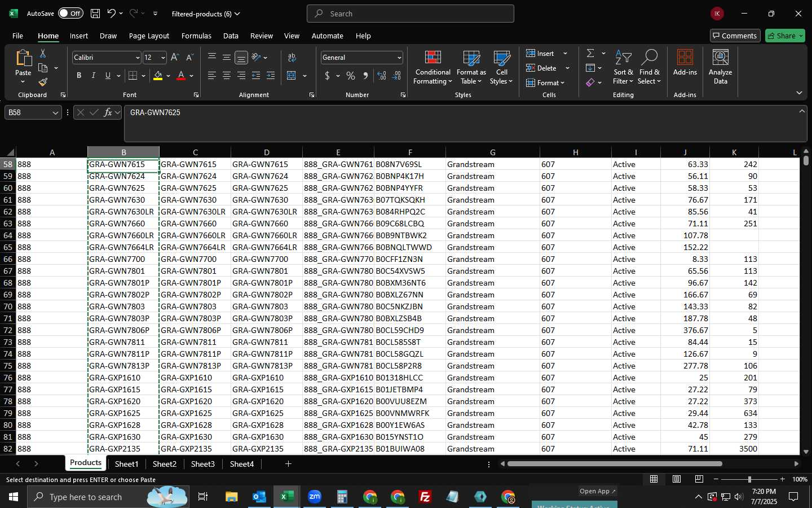
Task: Open Sort & Filter dropdown
Action: tap(623, 67)
